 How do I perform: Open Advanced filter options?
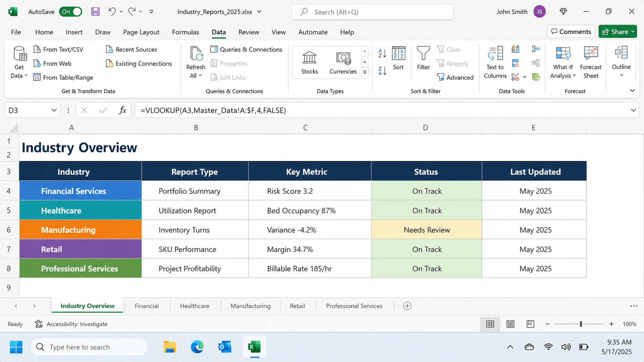[455, 77]
